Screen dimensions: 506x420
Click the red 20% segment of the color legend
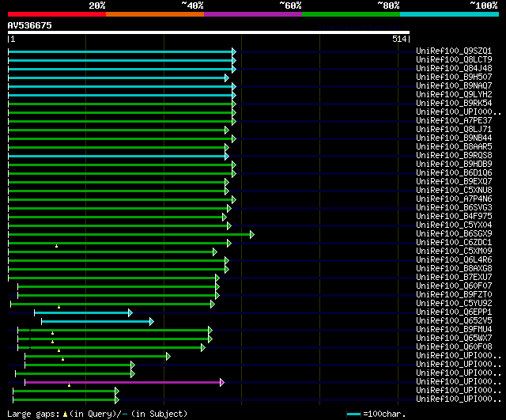57,14
